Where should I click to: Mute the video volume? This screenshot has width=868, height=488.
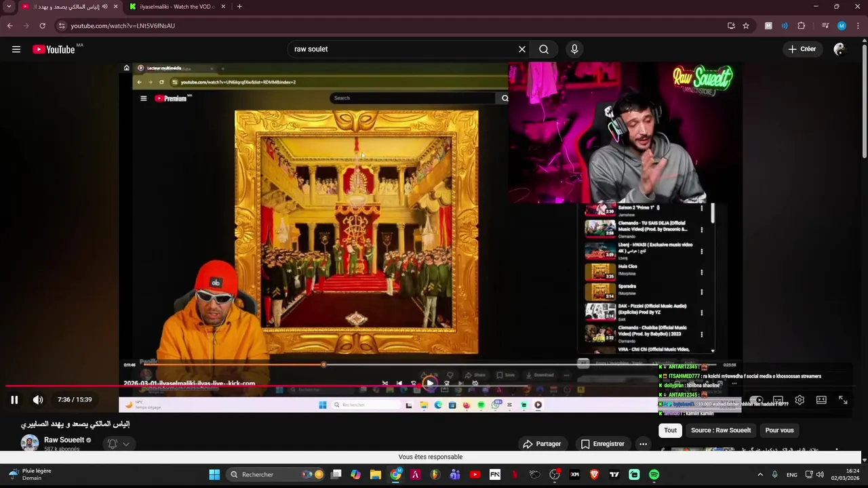(x=38, y=400)
